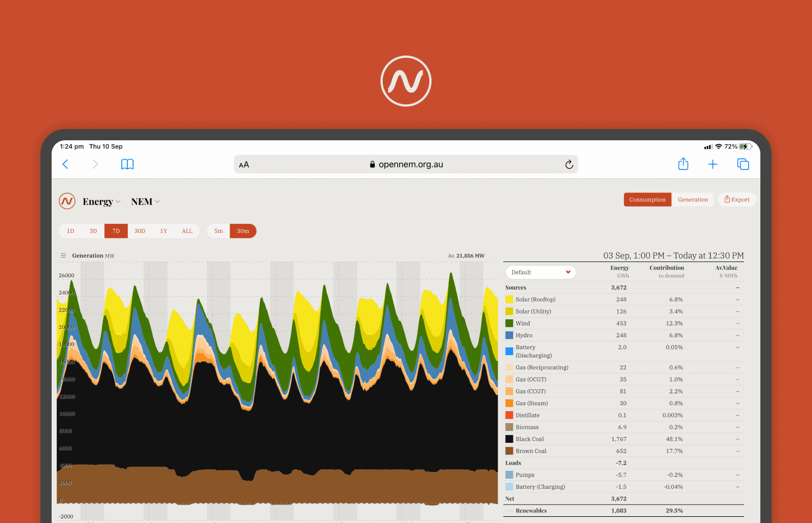Open the Default grouping dropdown

tap(541, 272)
